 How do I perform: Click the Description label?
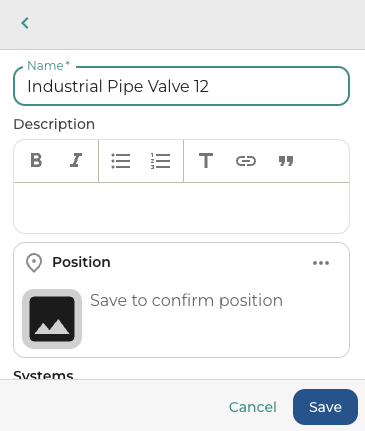pyautogui.click(x=54, y=124)
